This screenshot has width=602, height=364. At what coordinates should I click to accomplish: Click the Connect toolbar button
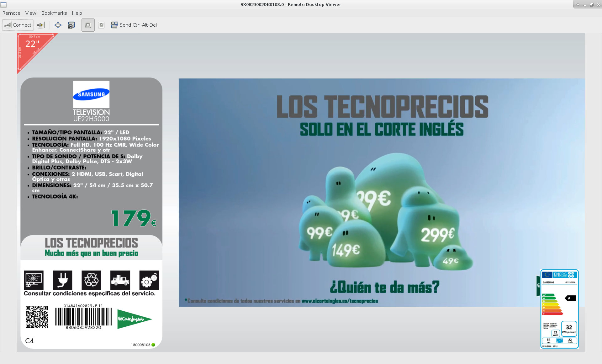pyautogui.click(x=18, y=25)
